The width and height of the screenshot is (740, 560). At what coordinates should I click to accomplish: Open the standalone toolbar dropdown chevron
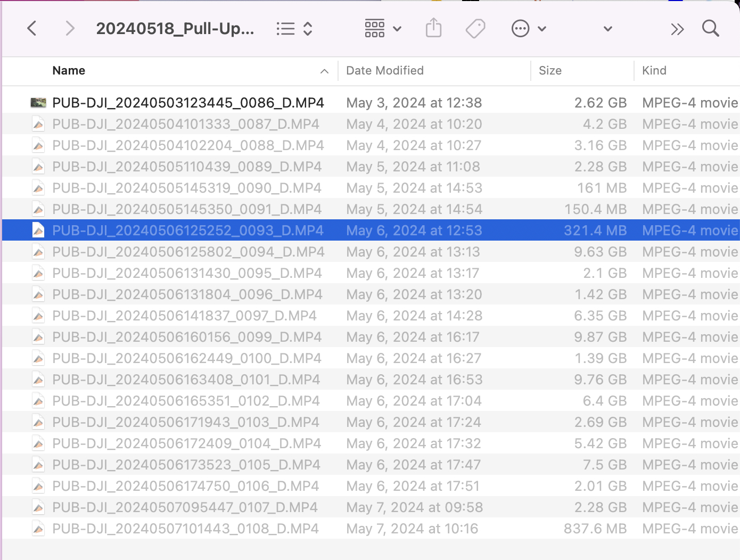tap(607, 28)
